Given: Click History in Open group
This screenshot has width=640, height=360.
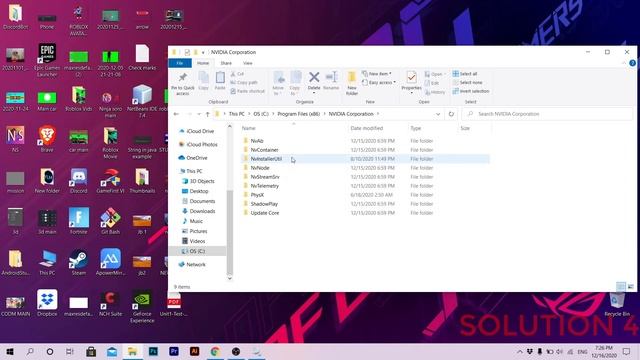Looking at the screenshot, I should tap(435, 92).
